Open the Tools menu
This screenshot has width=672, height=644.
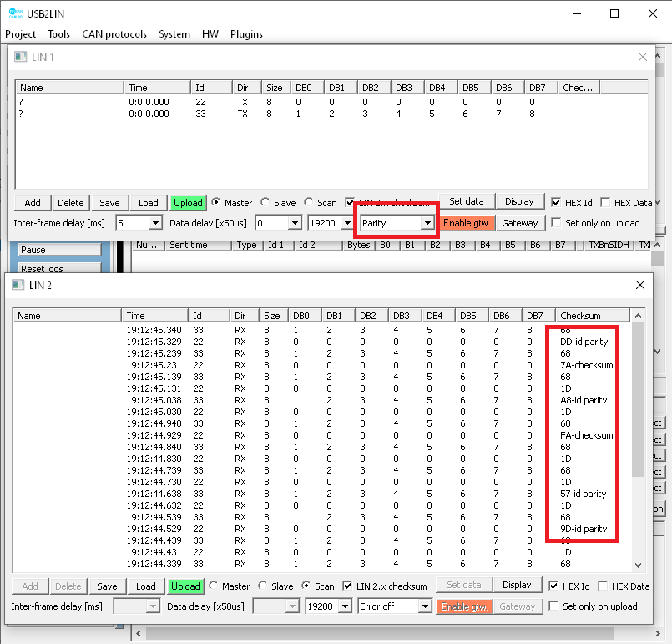pos(58,34)
